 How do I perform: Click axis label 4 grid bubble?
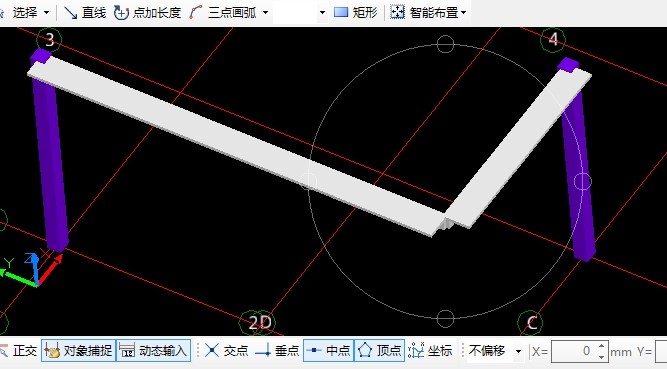click(553, 40)
